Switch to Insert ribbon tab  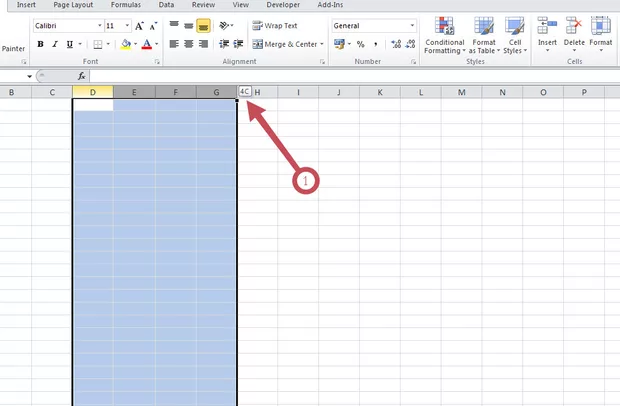tap(26, 5)
